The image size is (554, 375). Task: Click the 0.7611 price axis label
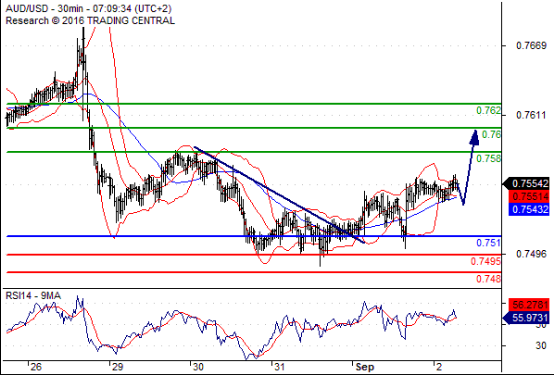point(531,115)
